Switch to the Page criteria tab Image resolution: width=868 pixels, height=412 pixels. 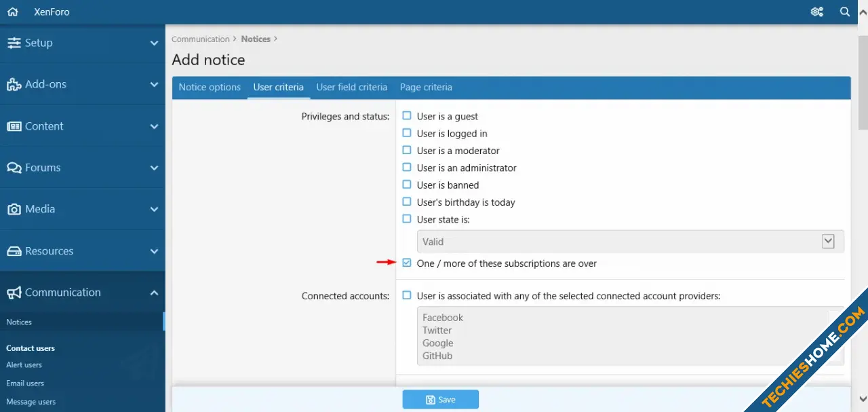pos(426,88)
